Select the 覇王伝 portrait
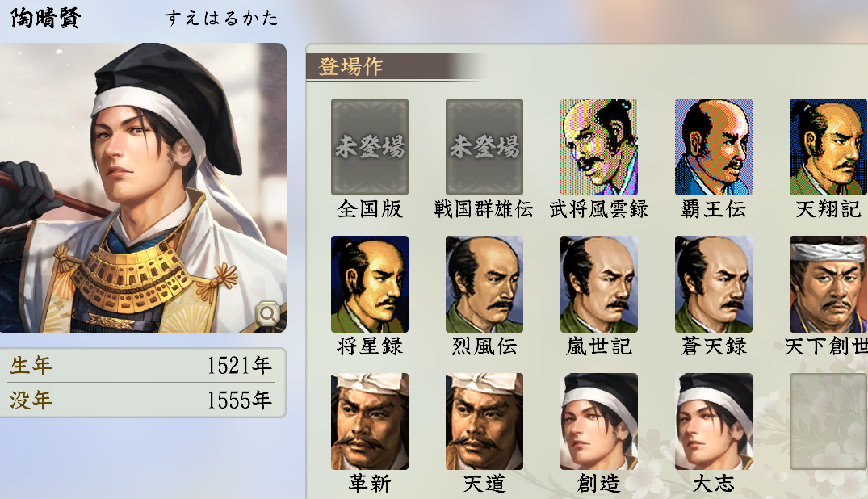 click(x=713, y=147)
